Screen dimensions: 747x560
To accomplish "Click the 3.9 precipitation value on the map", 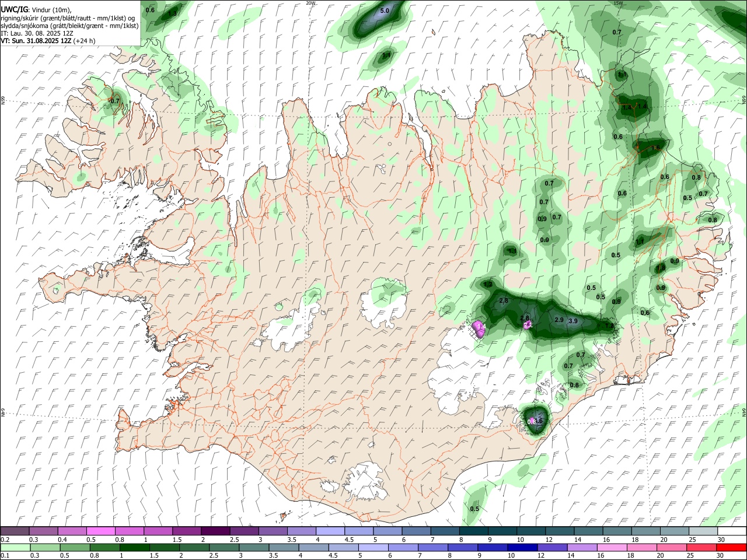I will [x=573, y=321].
